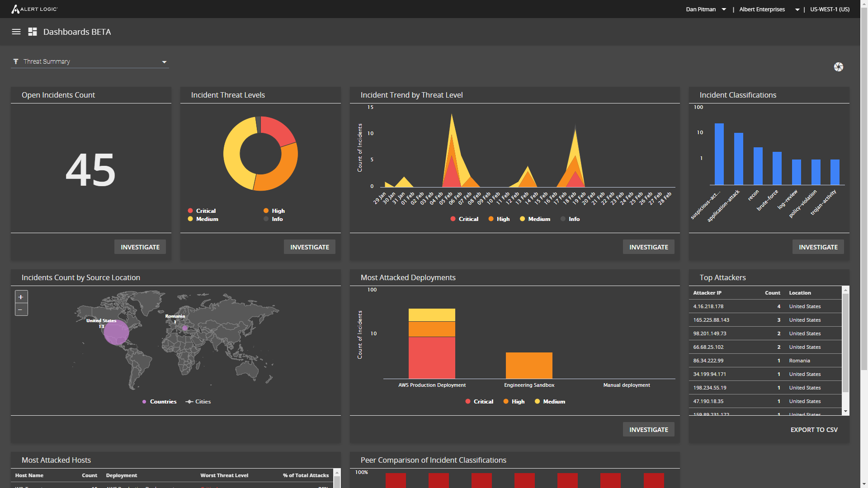This screenshot has height=488, width=868.
Task: Click Export to CSV in Top Attackers
Action: pos(814,430)
